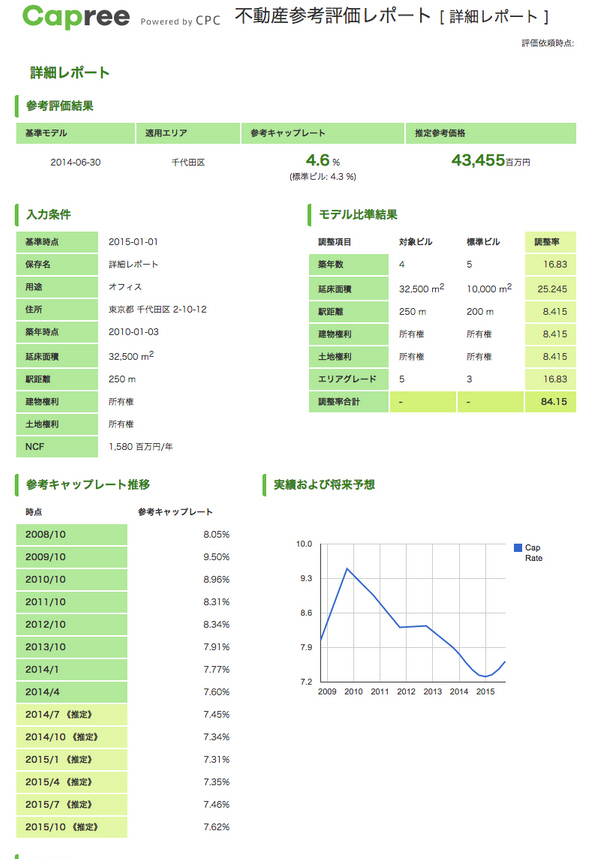This screenshot has width=596, height=859.
Task: Select the 2015/10 (推定) row
Action: [x=123, y=827]
